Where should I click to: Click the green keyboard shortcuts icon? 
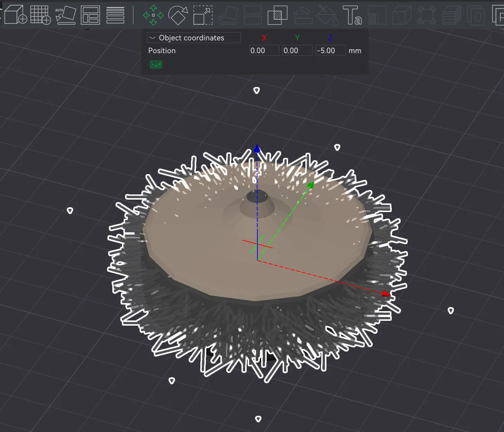click(156, 65)
